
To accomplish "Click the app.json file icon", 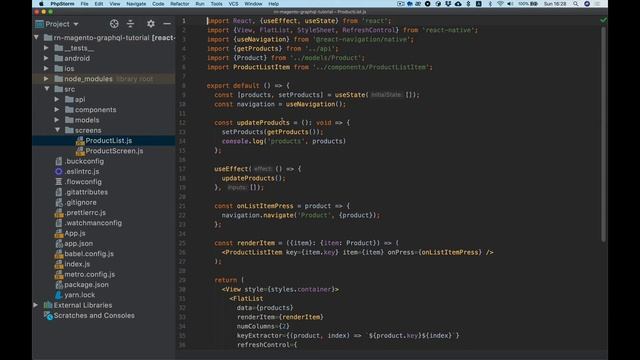I will tap(59, 244).
